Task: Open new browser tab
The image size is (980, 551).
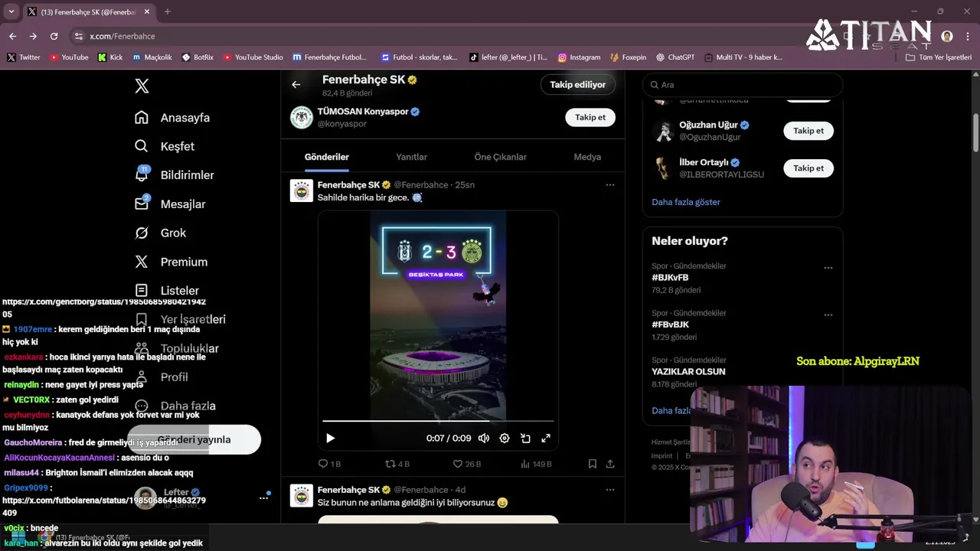Action: coord(168,11)
